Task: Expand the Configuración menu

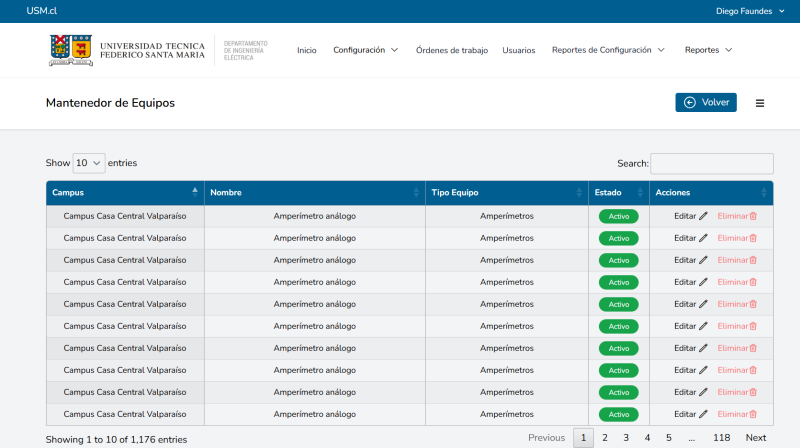Action: coord(365,50)
